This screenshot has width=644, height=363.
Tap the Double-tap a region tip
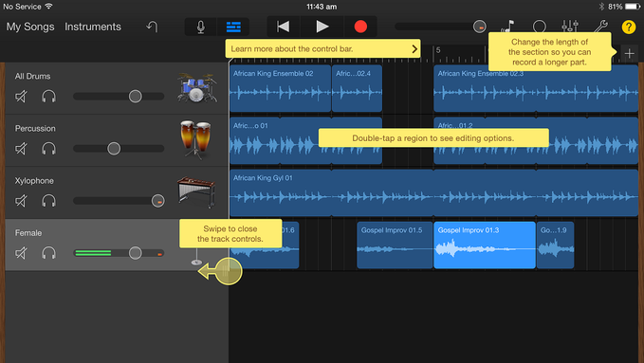433,138
